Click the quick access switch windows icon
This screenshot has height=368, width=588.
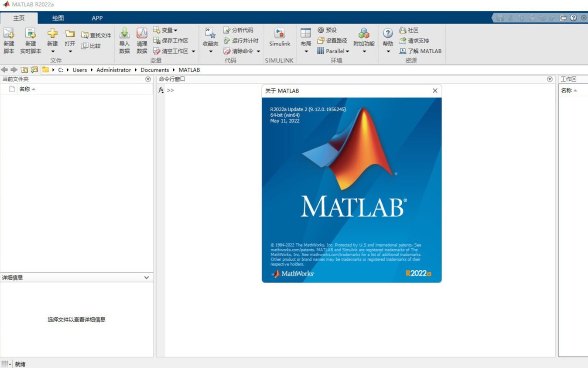tap(563, 18)
